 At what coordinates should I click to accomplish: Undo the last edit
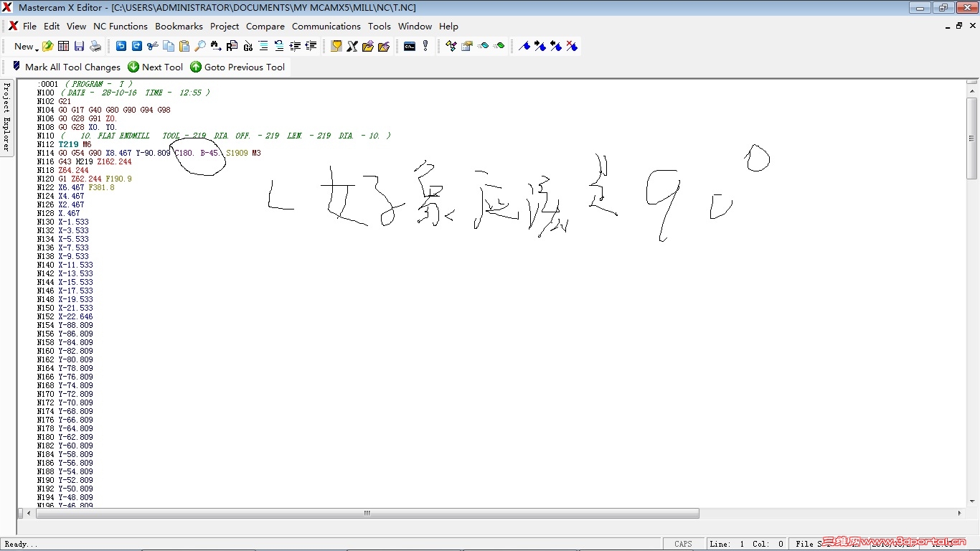[121, 46]
